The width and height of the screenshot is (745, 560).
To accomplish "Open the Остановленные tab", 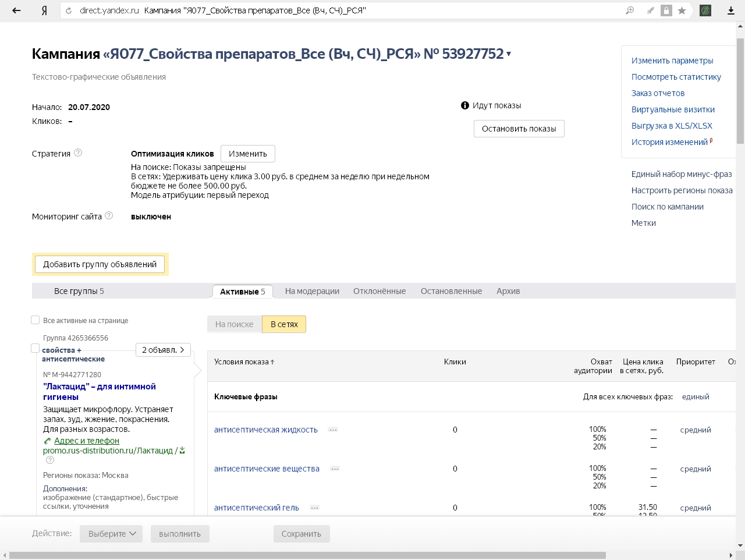I will click(x=451, y=291).
